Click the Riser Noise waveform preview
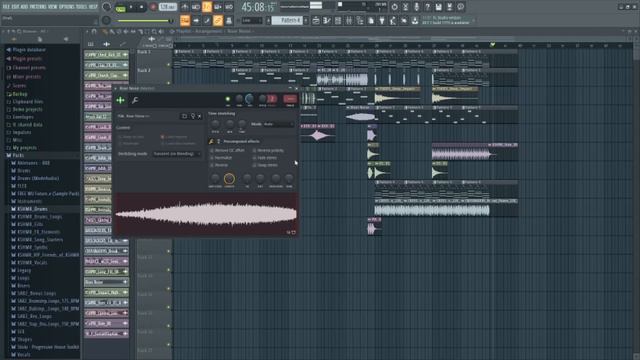Viewport: 640px width, 360px height. point(206,215)
